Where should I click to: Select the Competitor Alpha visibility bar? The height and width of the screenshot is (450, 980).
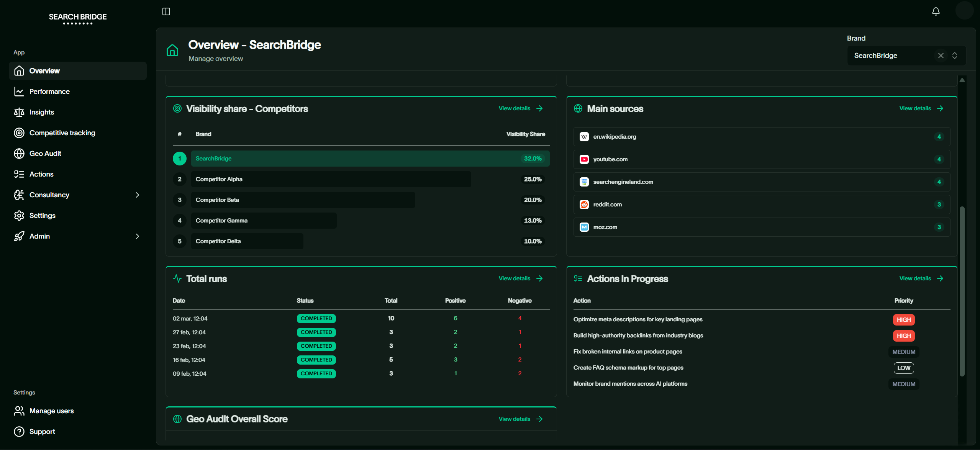tap(331, 179)
